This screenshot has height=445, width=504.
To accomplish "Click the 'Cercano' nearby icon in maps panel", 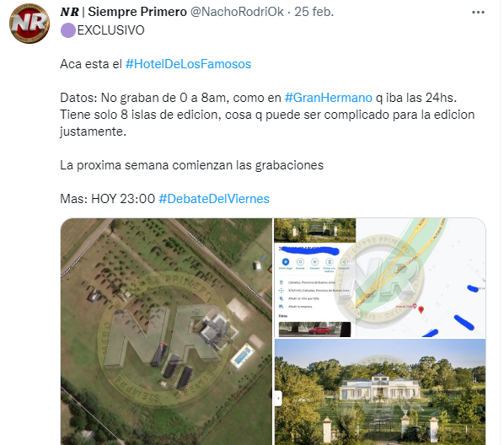I will (314, 262).
